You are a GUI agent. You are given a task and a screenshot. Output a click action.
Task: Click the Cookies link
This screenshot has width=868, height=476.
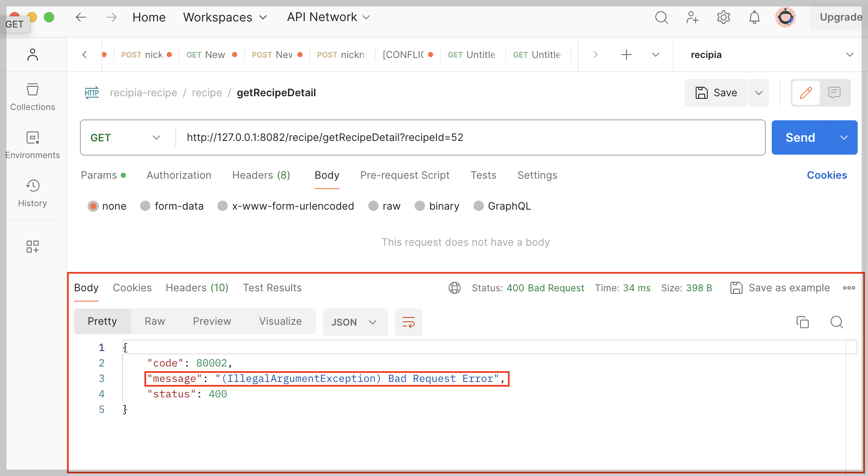coord(826,175)
